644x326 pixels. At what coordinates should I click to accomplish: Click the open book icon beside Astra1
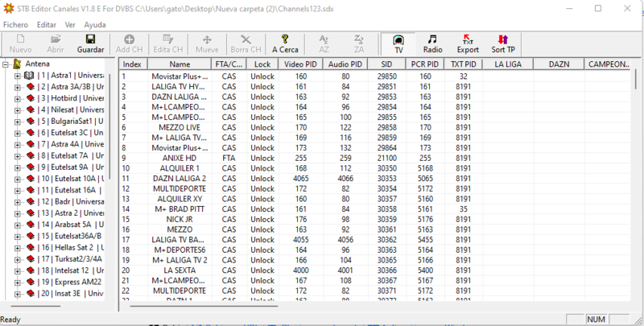[29, 76]
